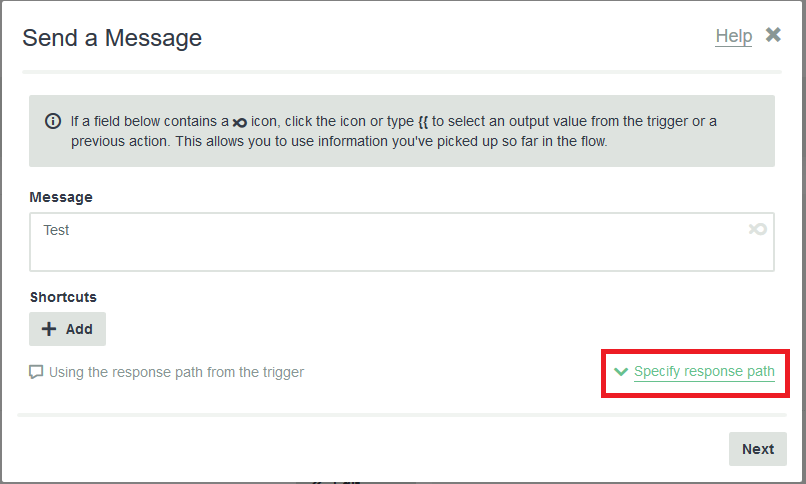This screenshot has height=484, width=806.
Task: Close the Send a Message dialog
Action: pos(773,35)
